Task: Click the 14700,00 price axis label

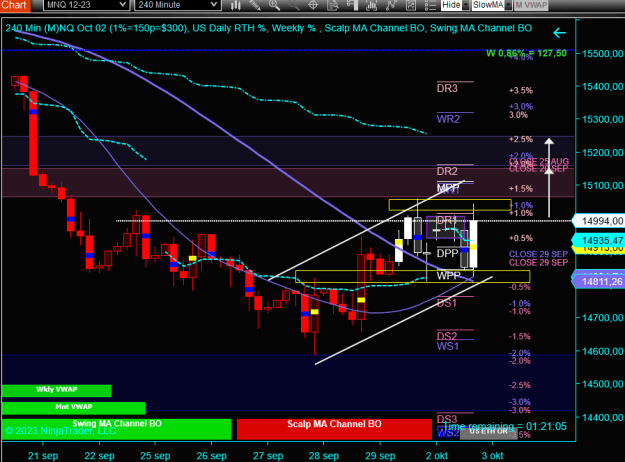Action: 602,318
